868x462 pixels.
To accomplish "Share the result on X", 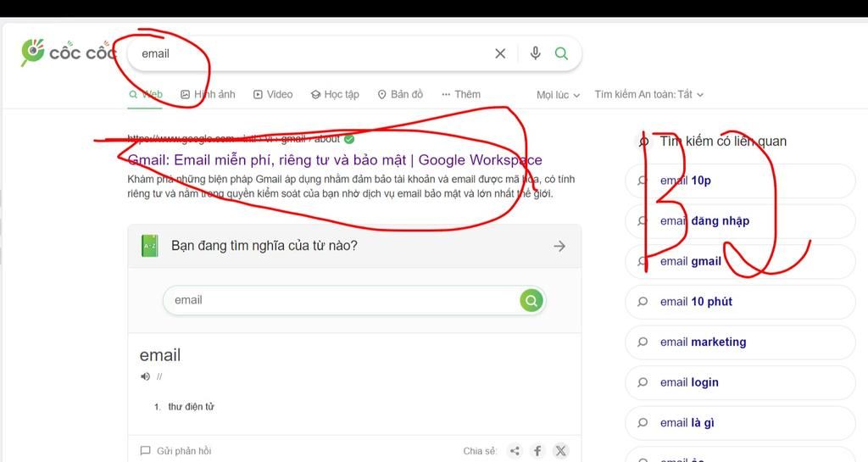I will [x=560, y=451].
